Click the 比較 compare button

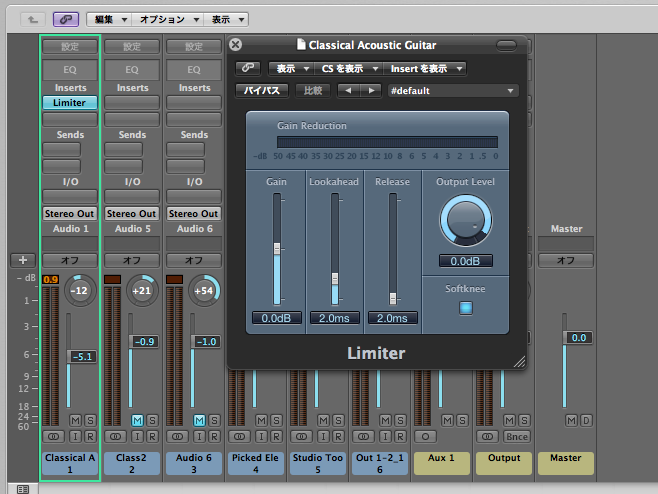[313, 91]
